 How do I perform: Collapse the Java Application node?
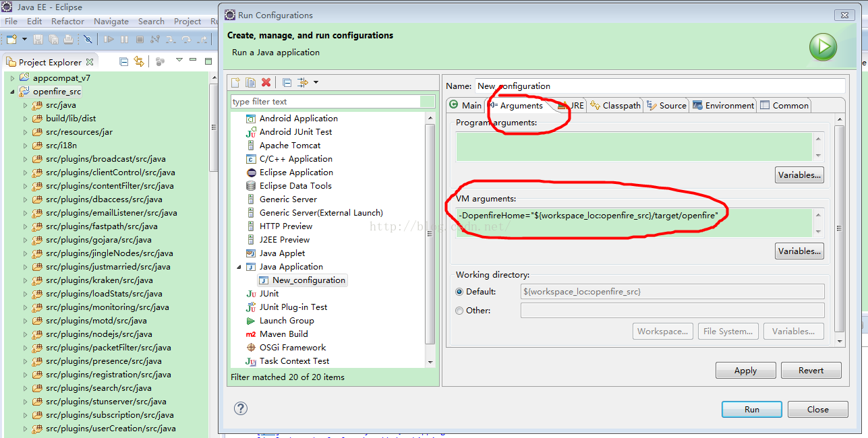238,267
